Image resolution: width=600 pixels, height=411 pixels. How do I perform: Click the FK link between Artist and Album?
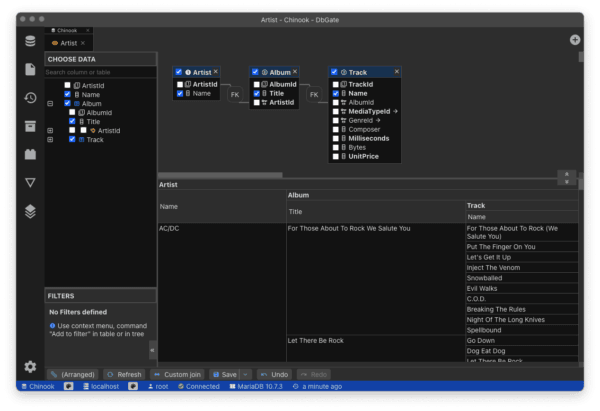[x=235, y=95]
